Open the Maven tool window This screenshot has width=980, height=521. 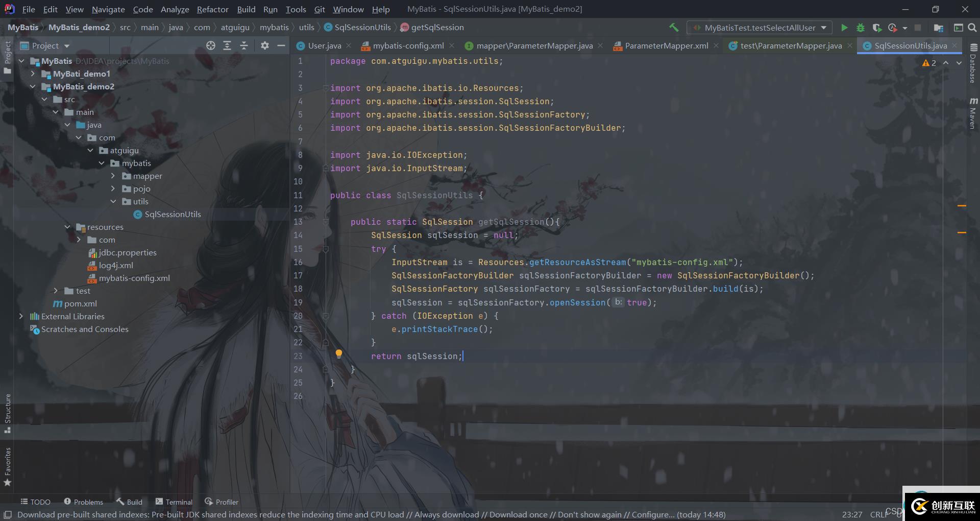coord(973,113)
